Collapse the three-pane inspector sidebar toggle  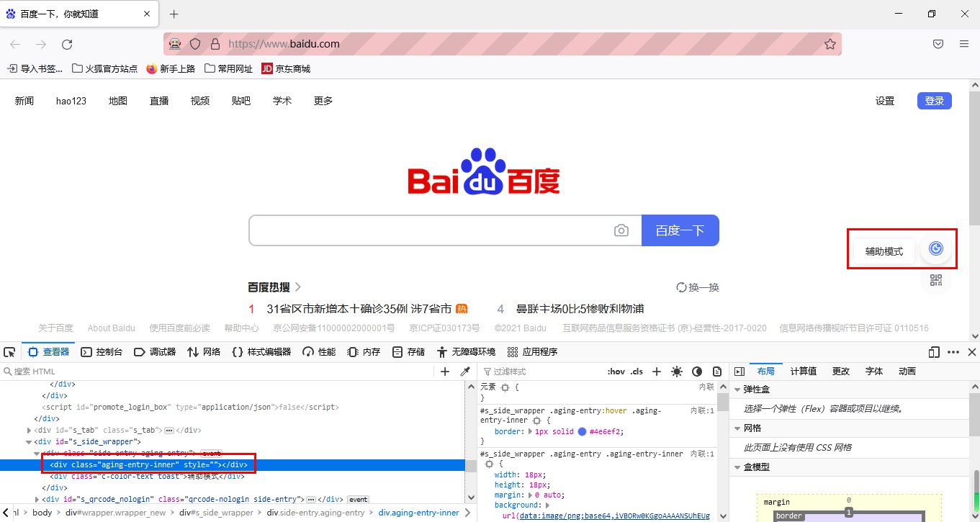(x=739, y=372)
